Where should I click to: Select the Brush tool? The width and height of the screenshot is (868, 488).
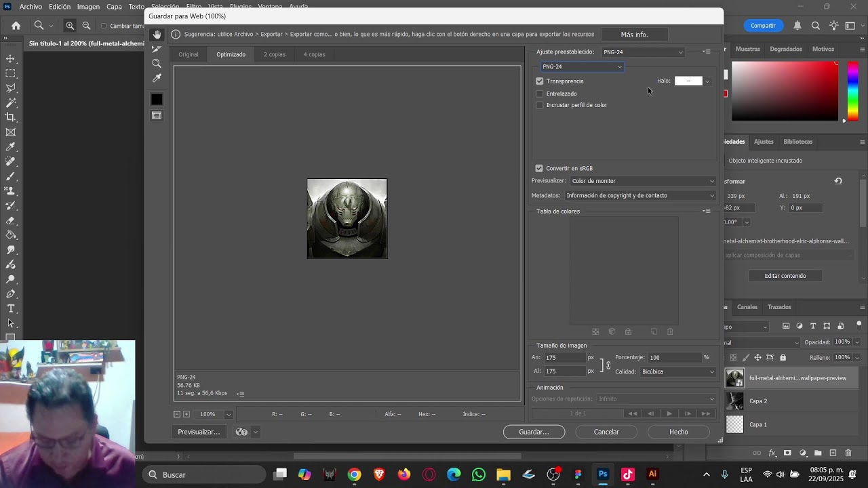tap(10, 176)
